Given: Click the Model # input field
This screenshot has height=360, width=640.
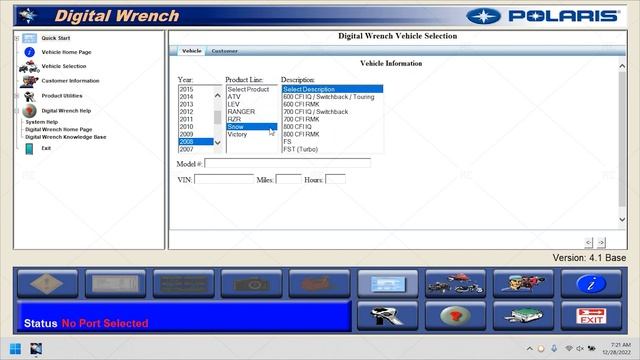Looking at the screenshot, I should pyautogui.click(x=288, y=164).
